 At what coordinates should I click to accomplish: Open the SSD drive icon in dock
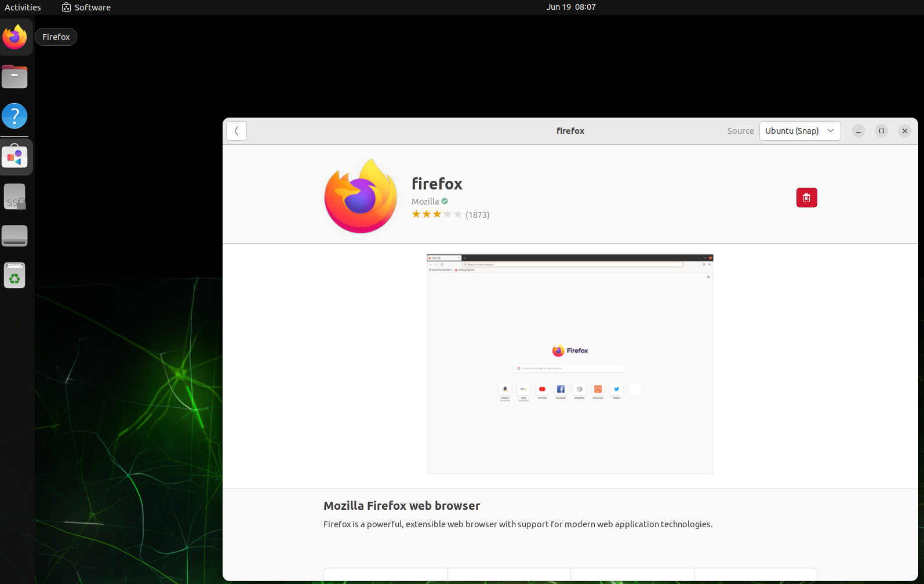[x=14, y=196]
